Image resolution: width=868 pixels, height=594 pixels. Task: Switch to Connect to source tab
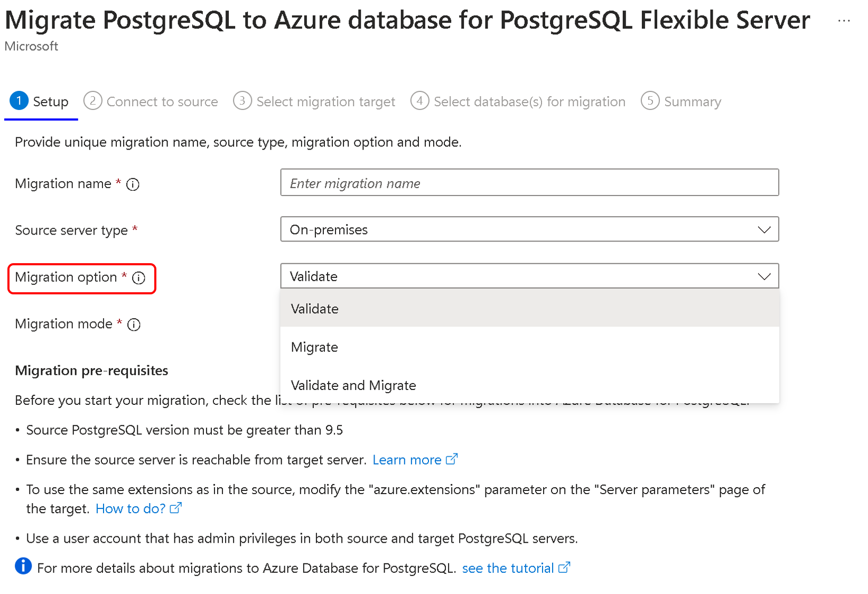click(151, 101)
